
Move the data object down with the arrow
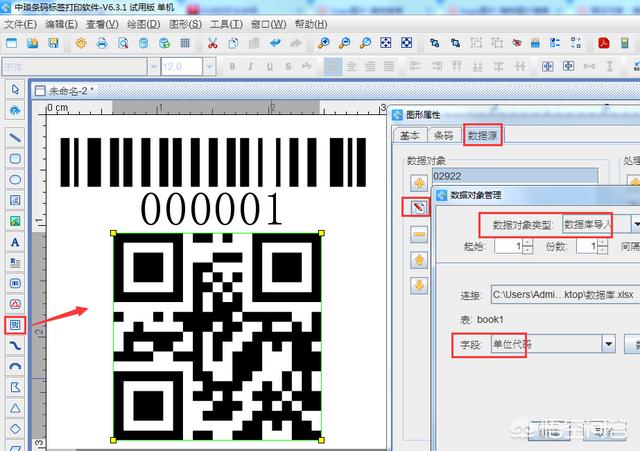tap(418, 286)
